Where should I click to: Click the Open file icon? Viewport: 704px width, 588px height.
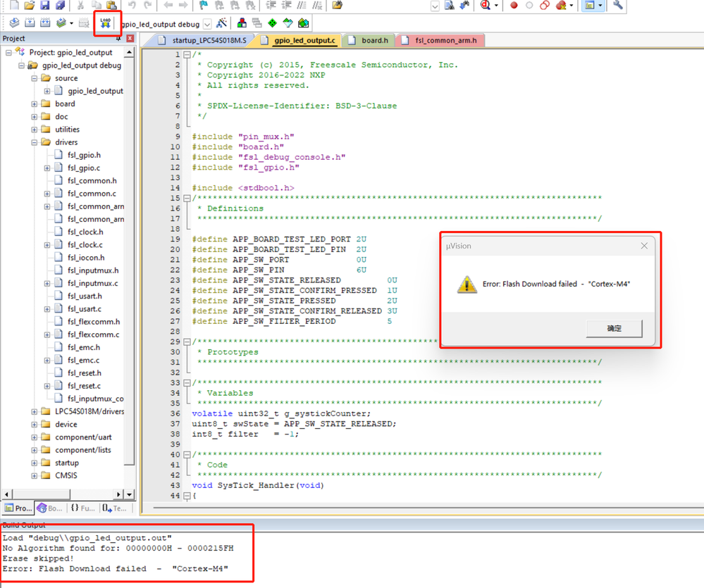(x=29, y=5)
